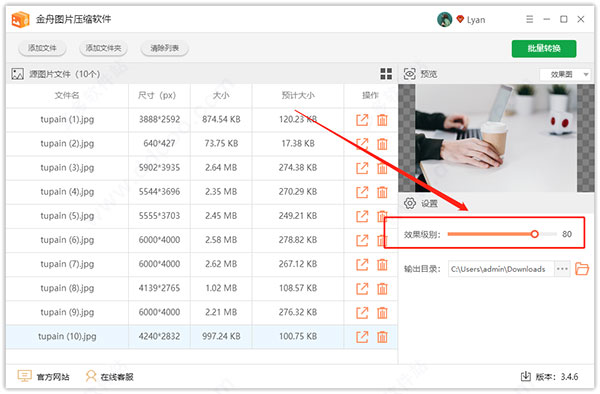Image resolution: width=600 pixels, height=394 pixels.
Task: Click the 5902*3935 dimension cell
Action: pyautogui.click(x=159, y=168)
